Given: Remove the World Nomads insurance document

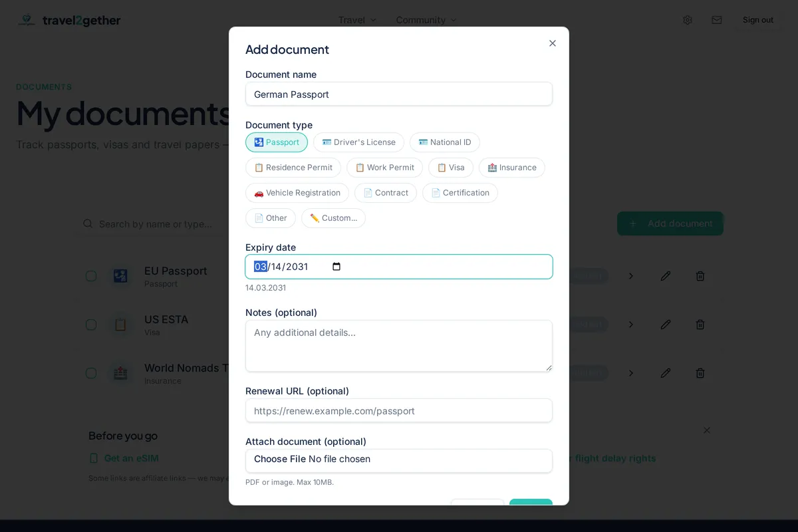Looking at the screenshot, I should pos(700,373).
